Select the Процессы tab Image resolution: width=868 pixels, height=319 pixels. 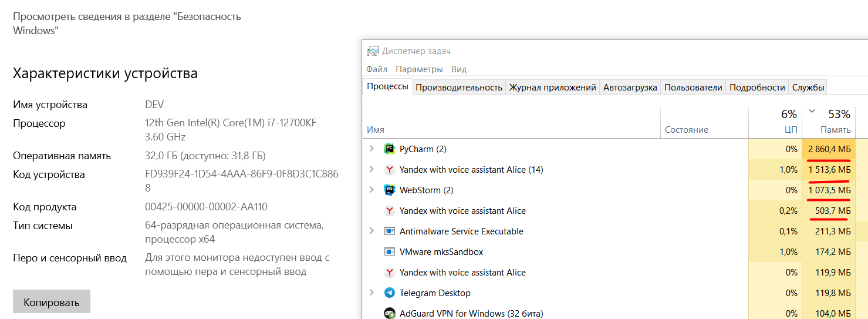pyautogui.click(x=387, y=86)
